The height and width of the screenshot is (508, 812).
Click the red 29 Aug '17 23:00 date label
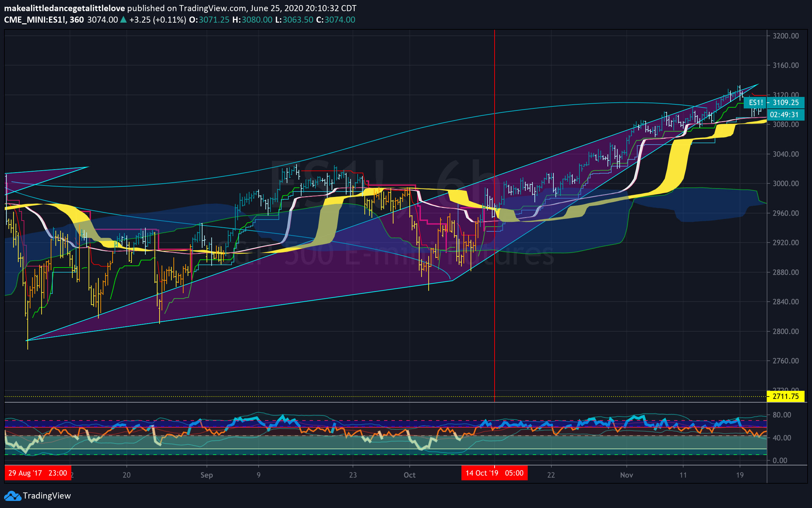(38, 473)
